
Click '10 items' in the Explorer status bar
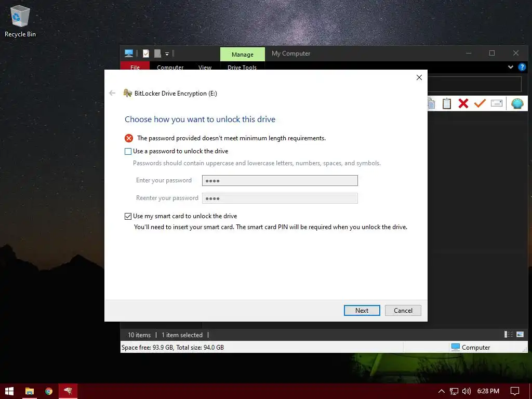[x=139, y=335]
